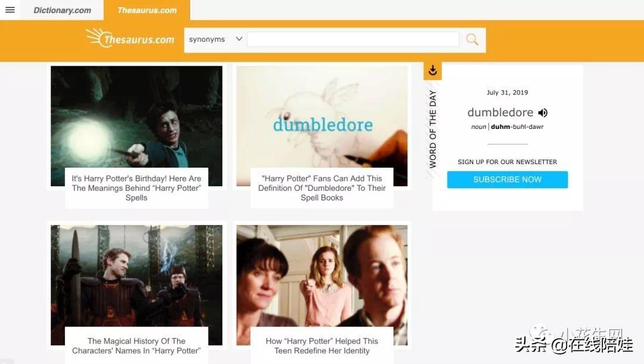Open the Teen Redefine Her Identity article

click(322, 346)
